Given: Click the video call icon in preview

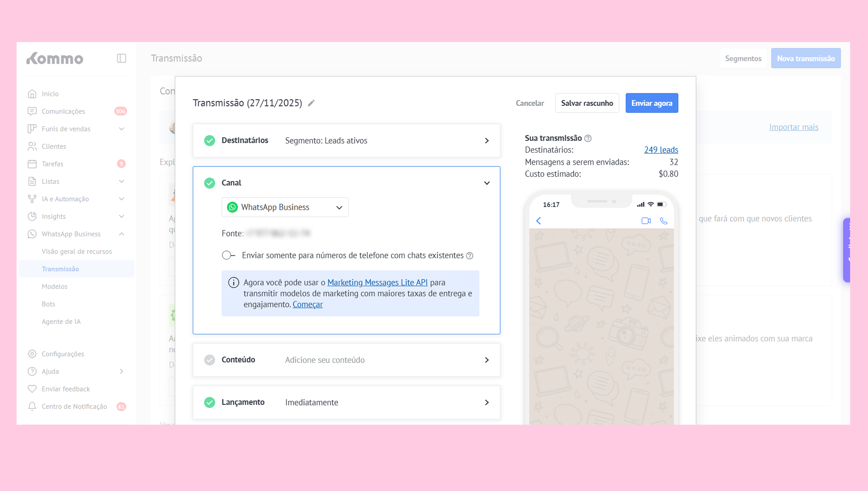Looking at the screenshot, I should 646,221.
